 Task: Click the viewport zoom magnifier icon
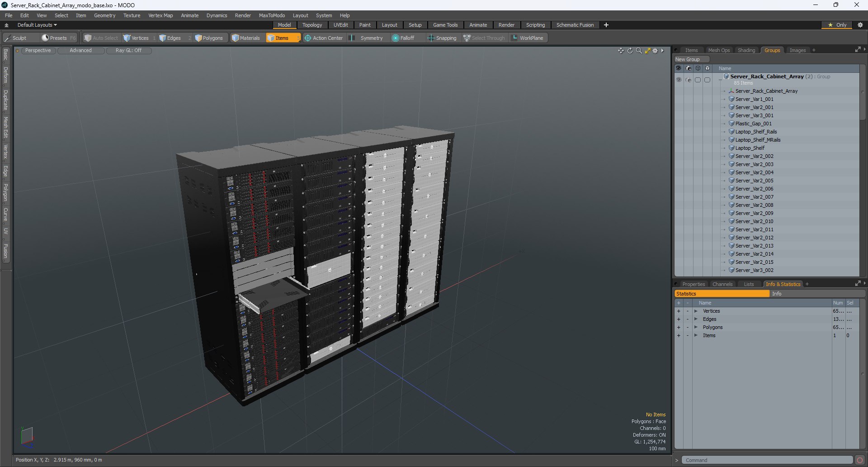[639, 51]
